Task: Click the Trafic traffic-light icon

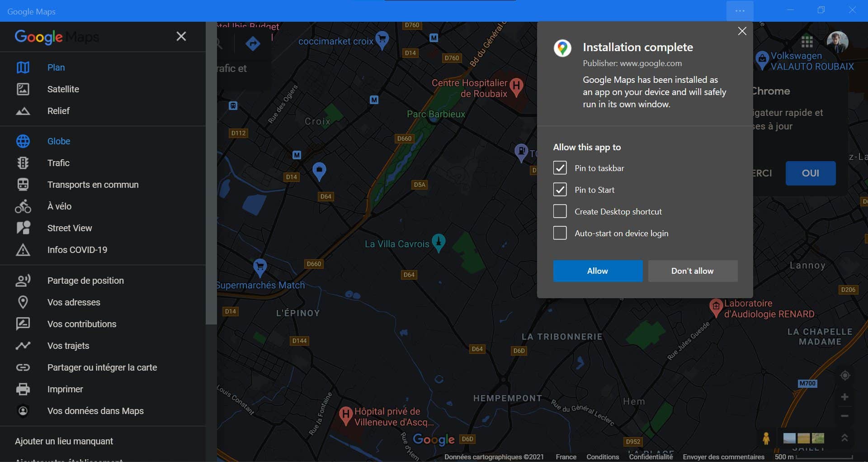Action: pyautogui.click(x=23, y=163)
